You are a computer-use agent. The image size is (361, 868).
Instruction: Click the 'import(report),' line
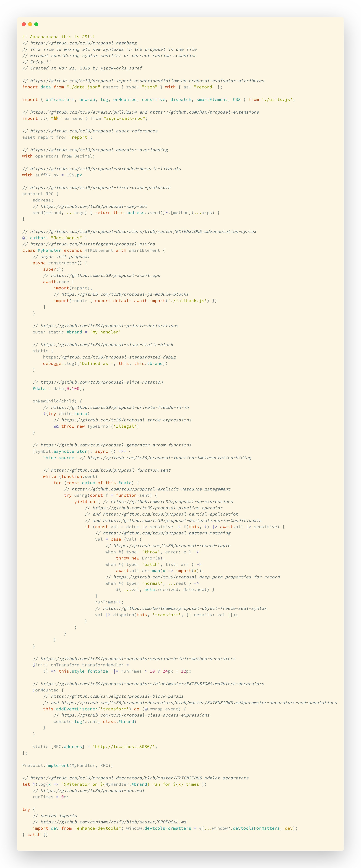[73, 288]
